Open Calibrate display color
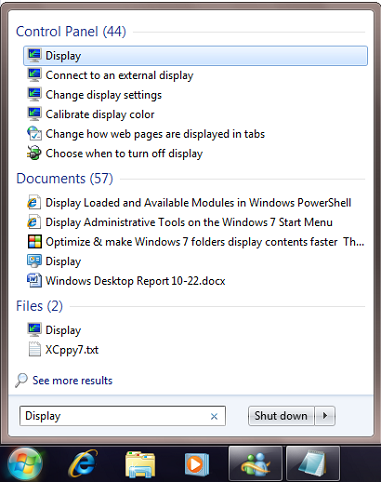This screenshot has height=482, width=381. [100, 114]
